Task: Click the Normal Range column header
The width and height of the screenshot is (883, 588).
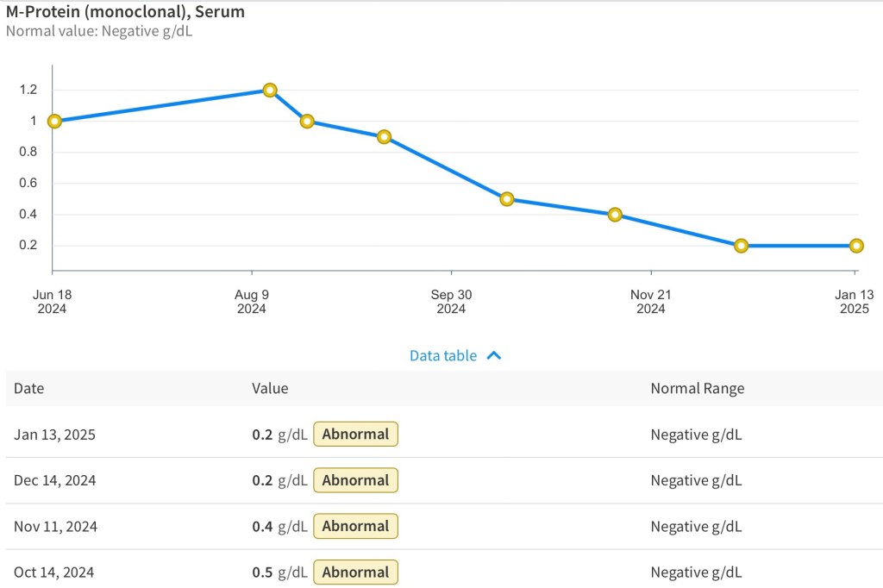Action: [x=697, y=388]
